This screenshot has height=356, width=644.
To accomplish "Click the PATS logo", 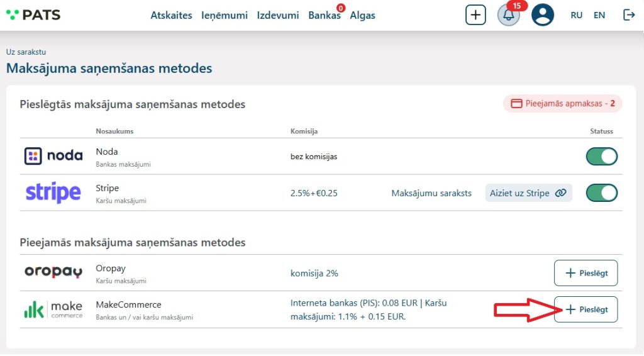I will pos(33,15).
